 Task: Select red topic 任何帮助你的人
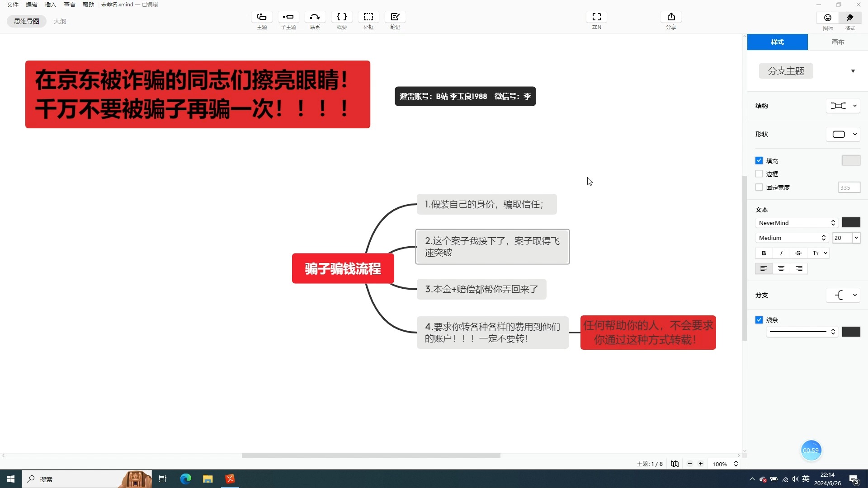[x=648, y=333]
